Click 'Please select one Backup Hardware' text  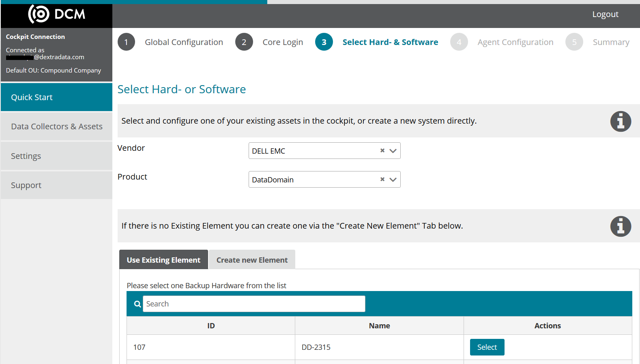[206, 286]
